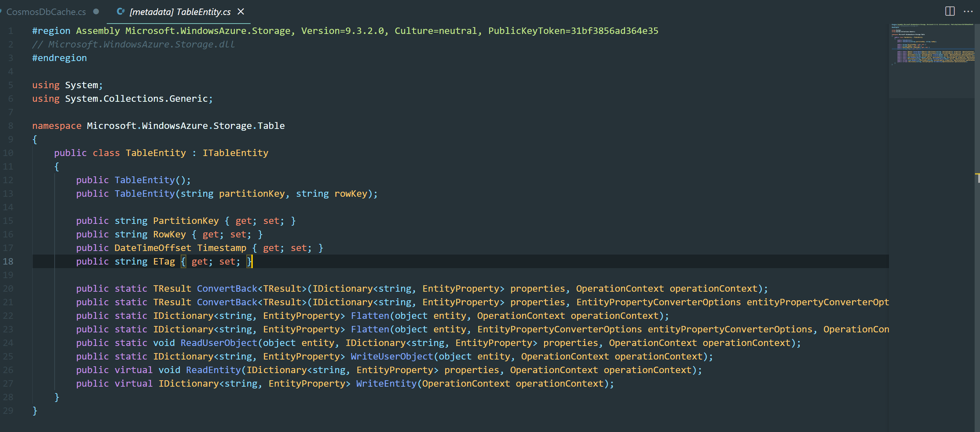Close the TableEntity.cs tab
Screen dimensions: 980x432
tap(241, 11)
